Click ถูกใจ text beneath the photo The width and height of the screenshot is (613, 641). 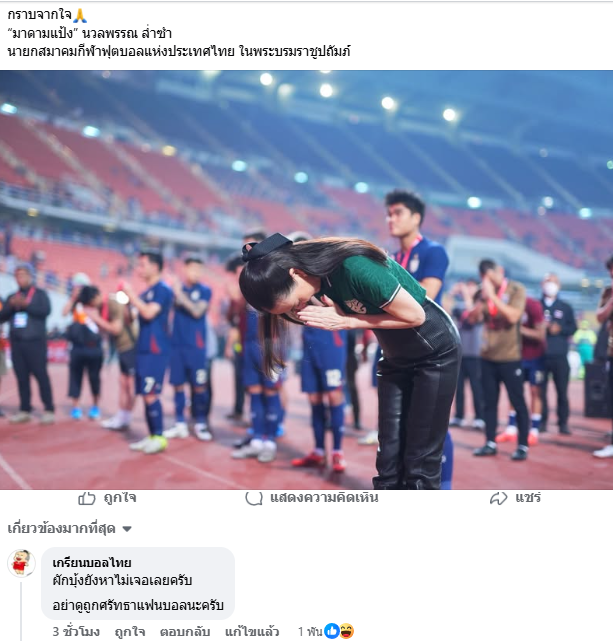pos(120,498)
